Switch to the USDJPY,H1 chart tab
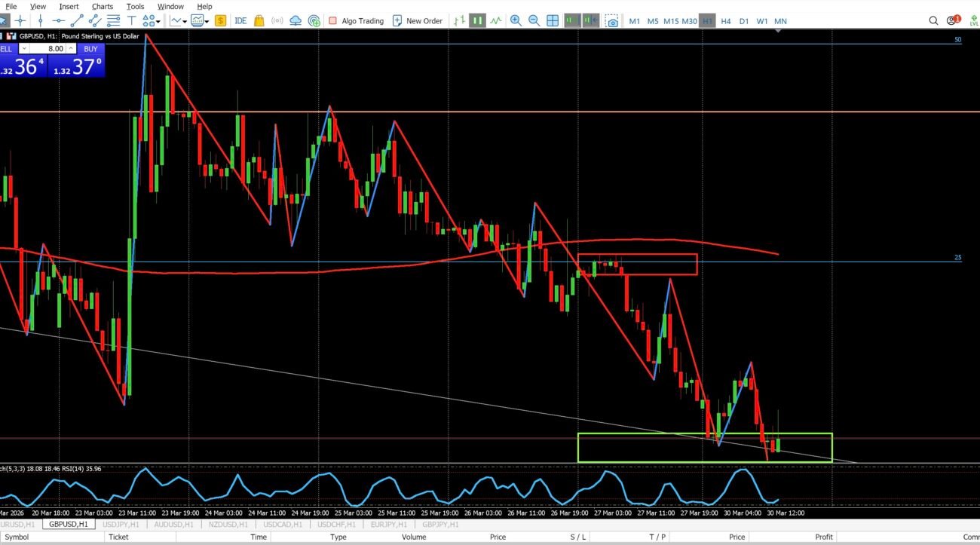980x545 pixels. click(120, 524)
